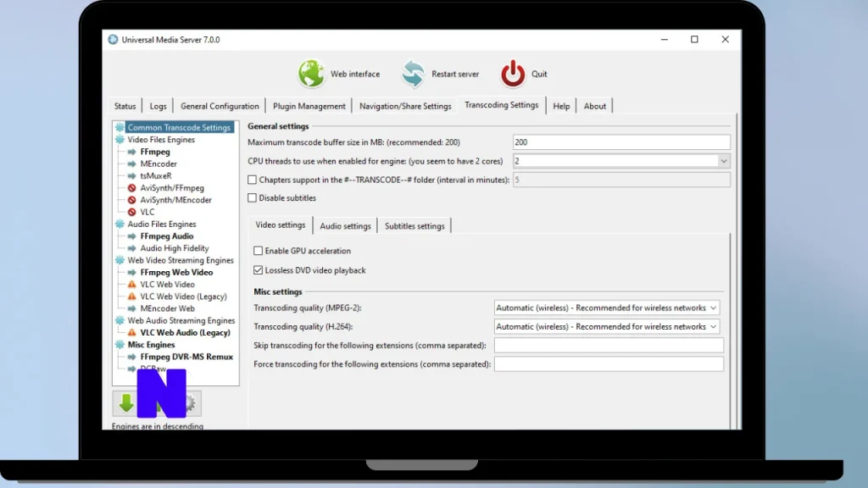
Task: Click the disabled icon beside AviSynth/MEncoder
Action: tap(131, 200)
